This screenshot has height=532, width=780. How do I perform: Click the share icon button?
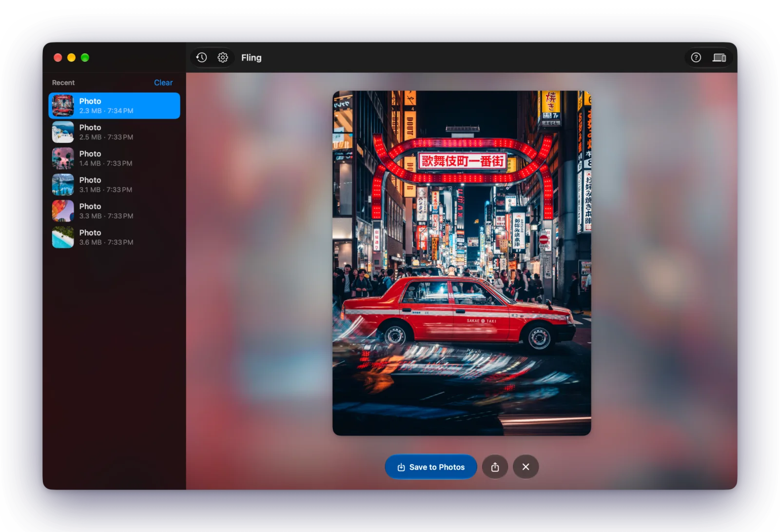click(x=495, y=467)
